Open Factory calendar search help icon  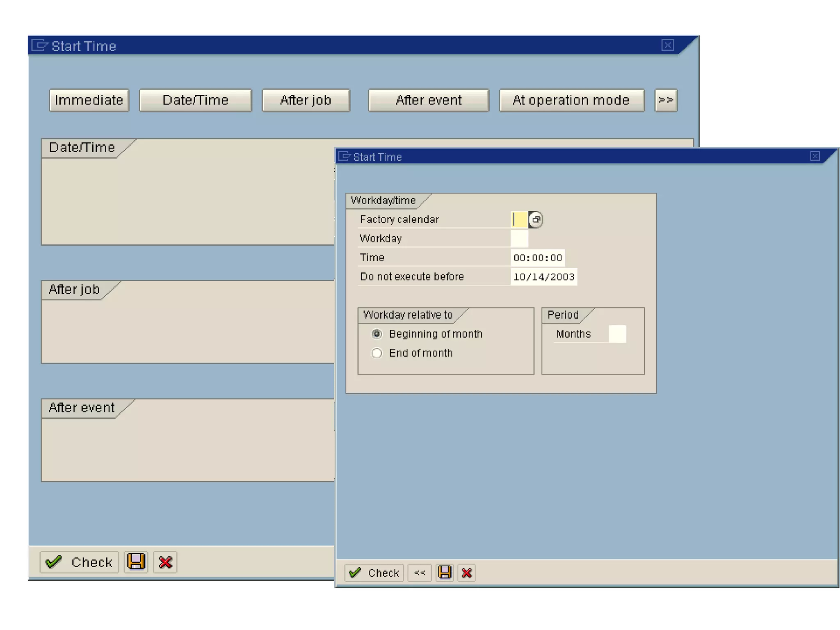[536, 219]
